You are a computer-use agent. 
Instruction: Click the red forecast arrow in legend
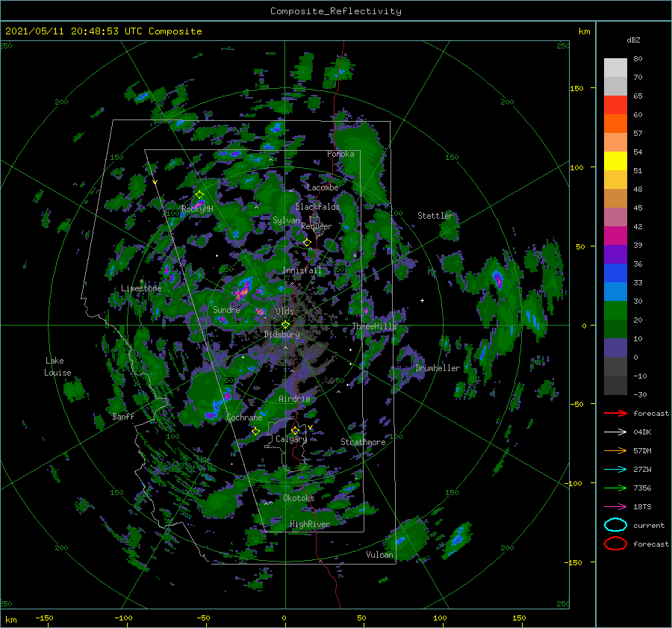pos(615,413)
